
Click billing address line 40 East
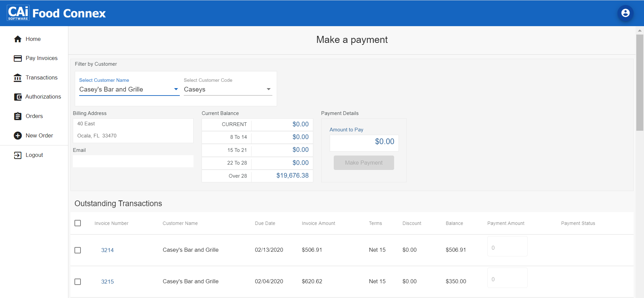tap(86, 124)
